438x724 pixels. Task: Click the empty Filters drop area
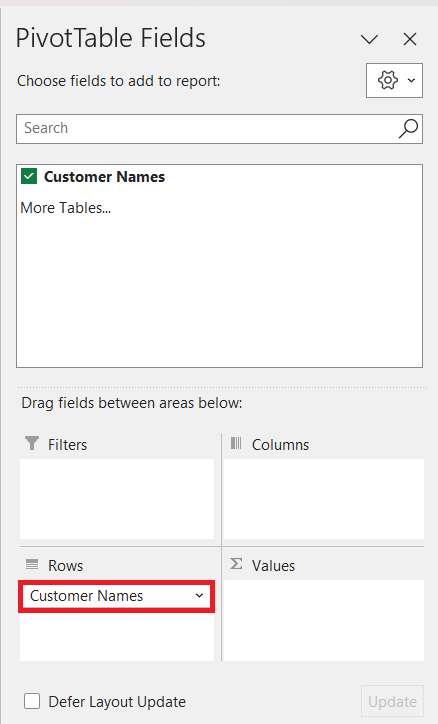point(117,499)
